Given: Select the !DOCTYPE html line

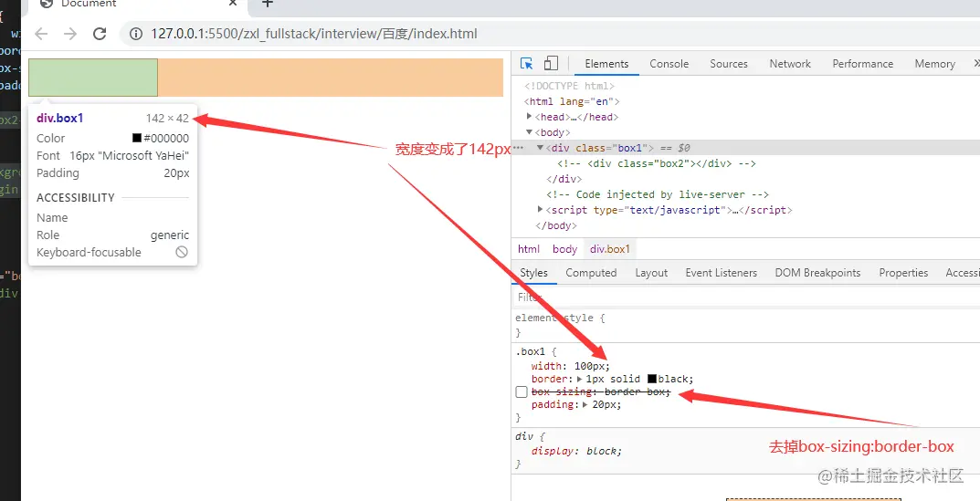Looking at the screenshot, I should (x=569, y=86).
